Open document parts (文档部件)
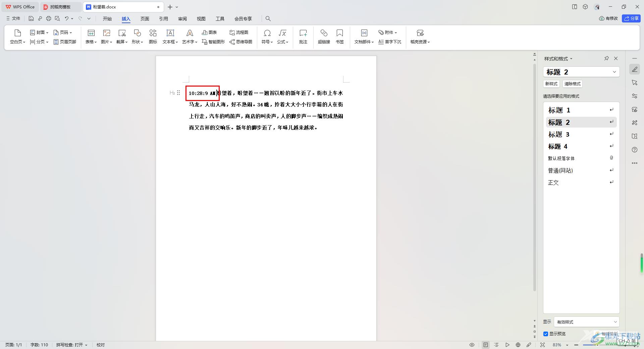The width and height of the screenshot is (644, 349). [364, 37]
